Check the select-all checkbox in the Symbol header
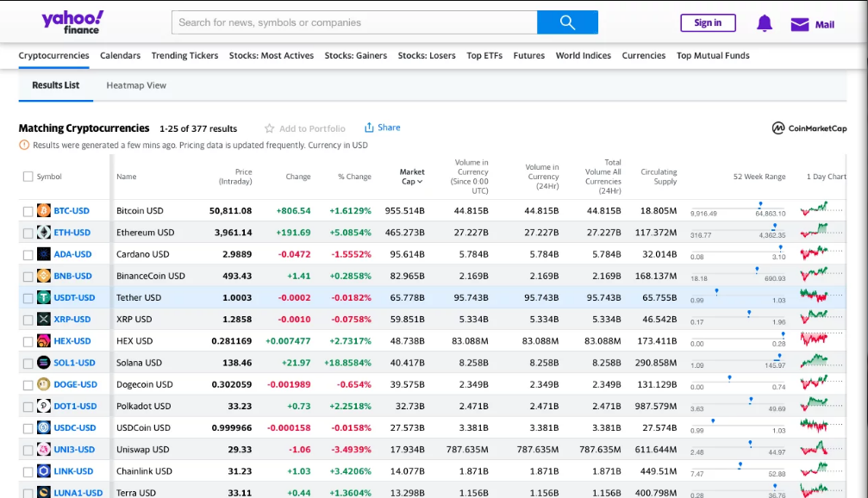Viewport: 868px width, 498px height. 27,176
